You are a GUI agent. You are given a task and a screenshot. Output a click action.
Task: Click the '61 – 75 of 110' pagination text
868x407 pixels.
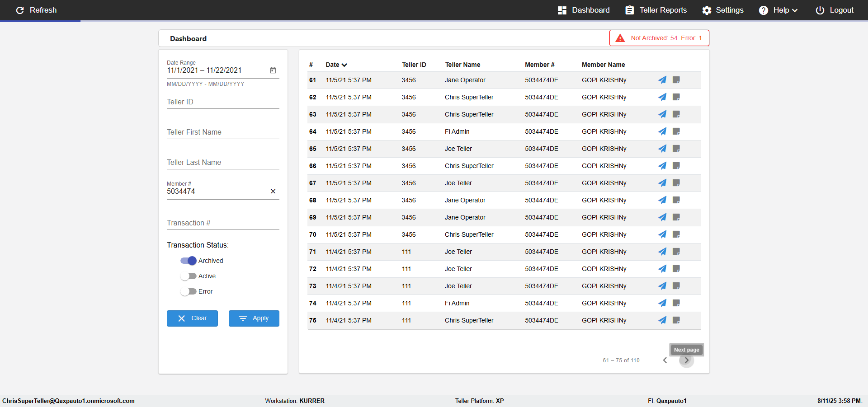pos(621,360)
